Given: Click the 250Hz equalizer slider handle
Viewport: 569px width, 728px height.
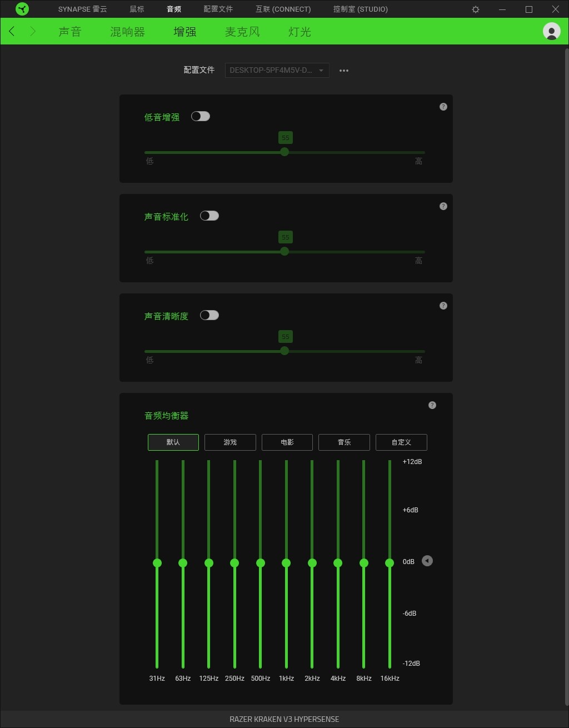Looking at the screenshot, I should [234, 563].
